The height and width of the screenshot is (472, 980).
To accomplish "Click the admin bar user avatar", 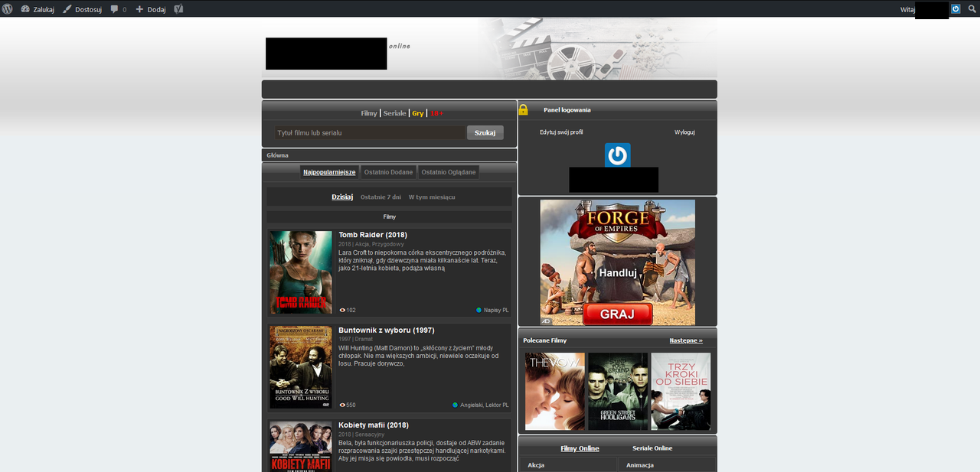I will (x=955, y=9).
